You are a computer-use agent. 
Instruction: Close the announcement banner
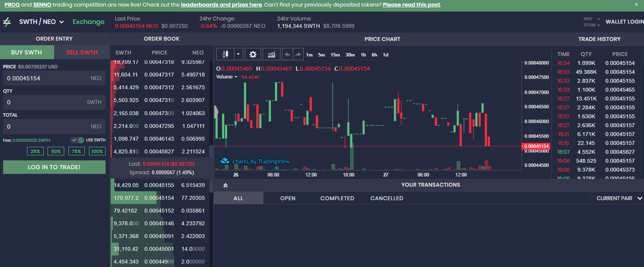637,5
